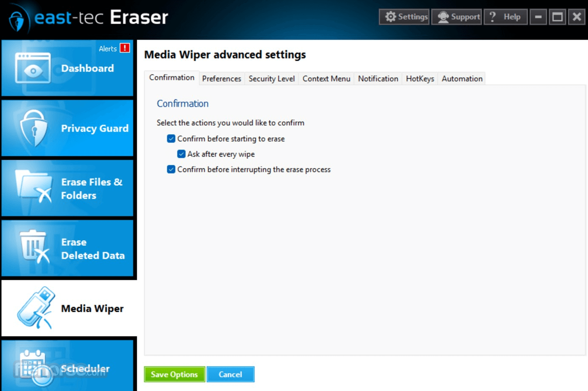
Task: Switch to the Preferences tab
Action: (222, 78)
